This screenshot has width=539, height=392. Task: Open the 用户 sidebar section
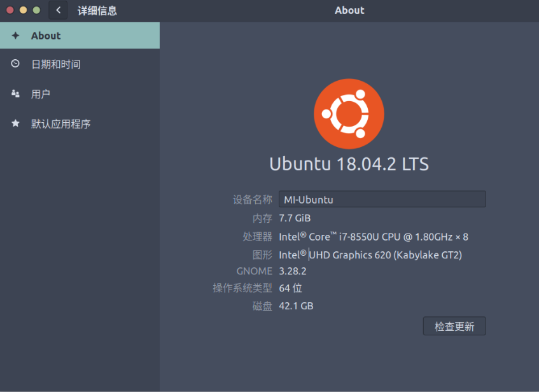[x=80, y=94]
